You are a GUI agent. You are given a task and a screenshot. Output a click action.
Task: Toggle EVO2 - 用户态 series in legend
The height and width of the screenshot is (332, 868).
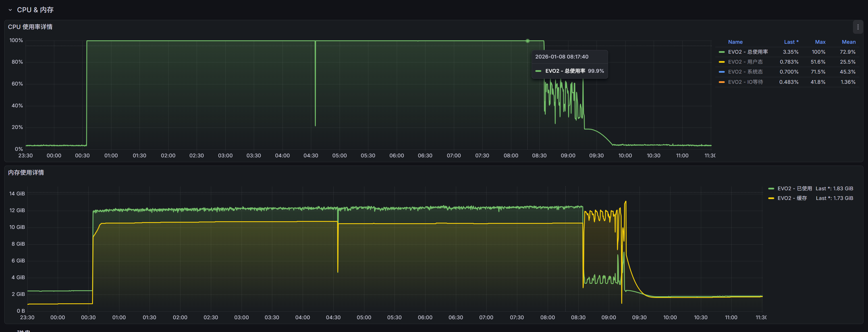[745, 62]
